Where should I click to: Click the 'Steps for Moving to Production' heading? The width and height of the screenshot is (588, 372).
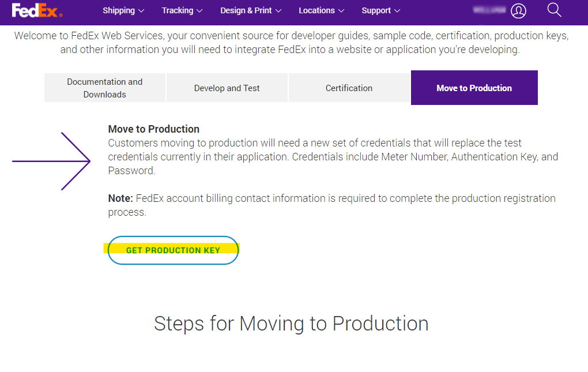coord(291,324)
